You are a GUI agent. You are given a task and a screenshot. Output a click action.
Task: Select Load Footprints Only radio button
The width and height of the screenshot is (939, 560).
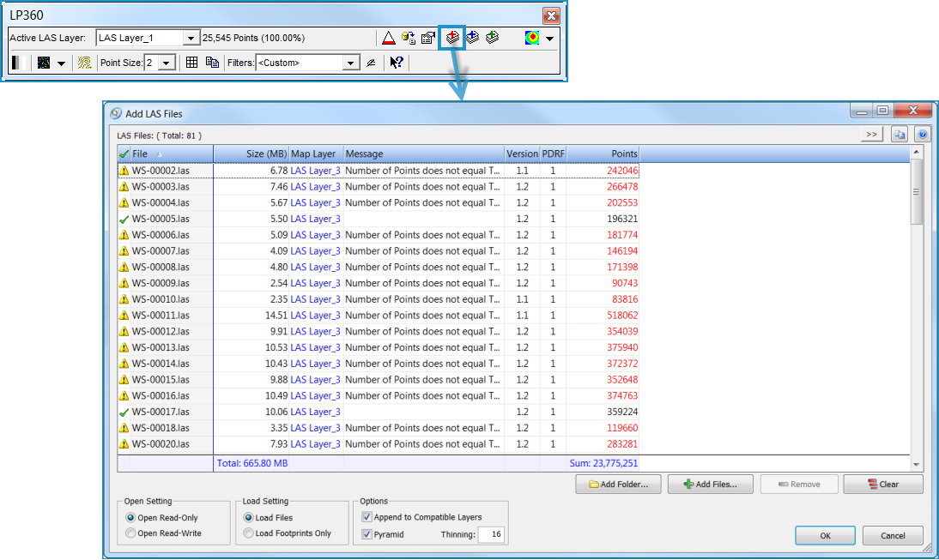(249, 533)
